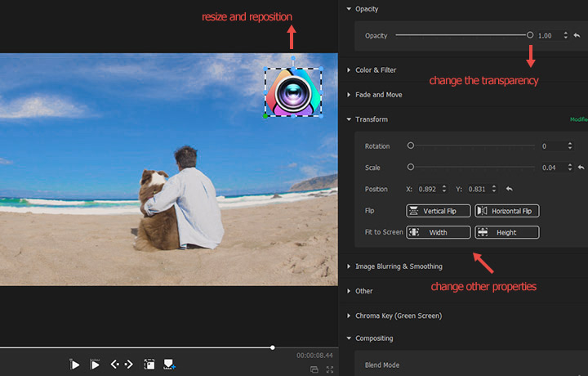Image resolution: width=588 pixels, height=376 pixels.
Task: Click the Opacity slider handle
Action: coord(530,35)
